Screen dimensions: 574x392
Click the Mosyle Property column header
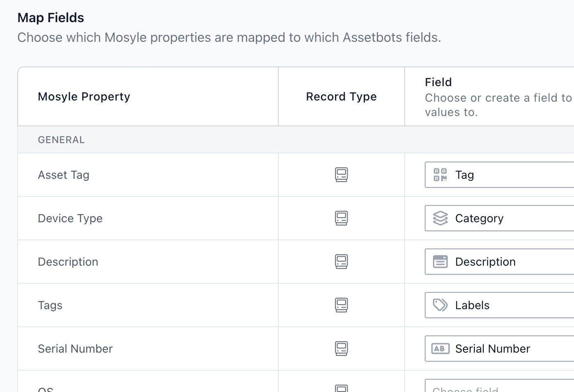84,96
